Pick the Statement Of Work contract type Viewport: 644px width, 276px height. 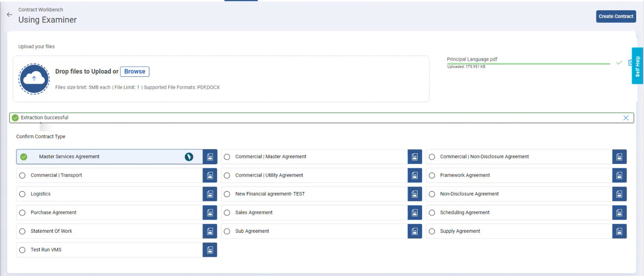tap(22, 231)
